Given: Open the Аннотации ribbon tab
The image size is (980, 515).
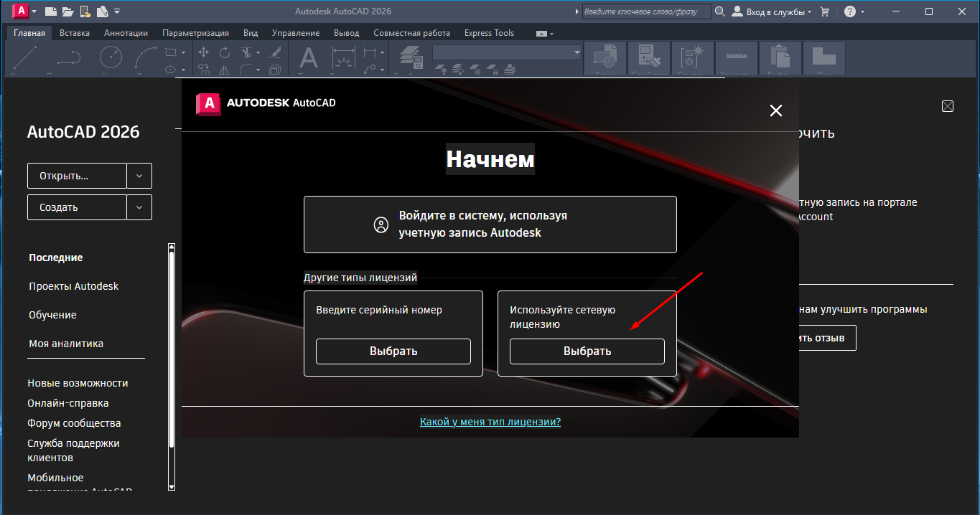Looking at the screenshot, I should (x=126, y=33).
